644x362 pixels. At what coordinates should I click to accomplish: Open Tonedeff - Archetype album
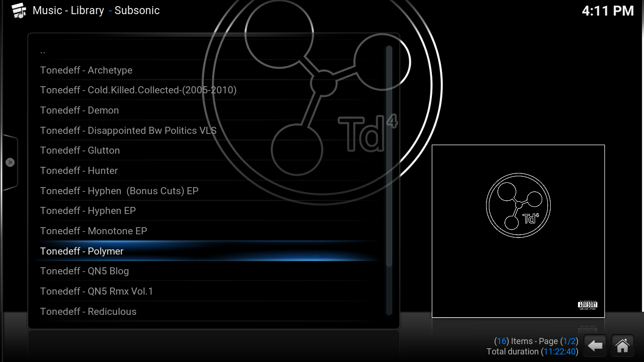[86, 70]
